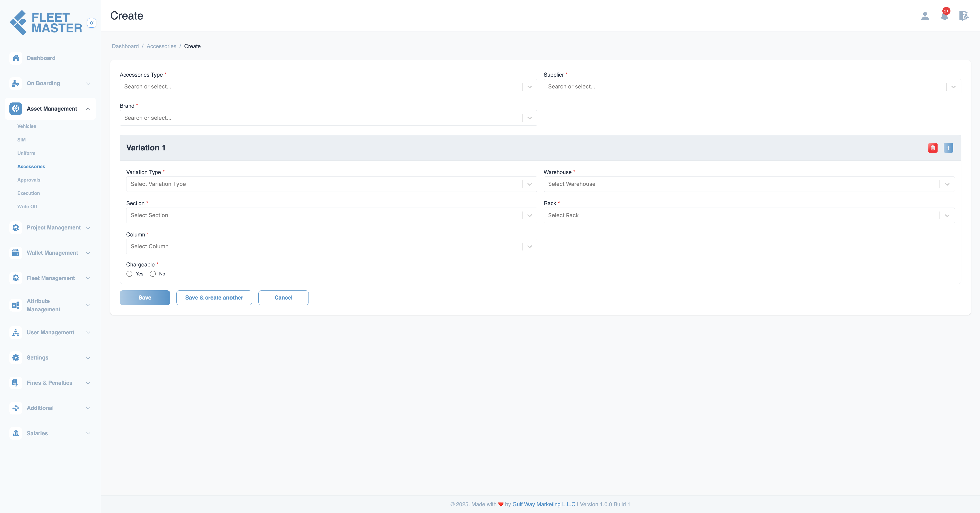Viewport: 980px width, 513px height.
Task: Click the Cancel button
Action: pyautogui.click(x=283, y=298)
